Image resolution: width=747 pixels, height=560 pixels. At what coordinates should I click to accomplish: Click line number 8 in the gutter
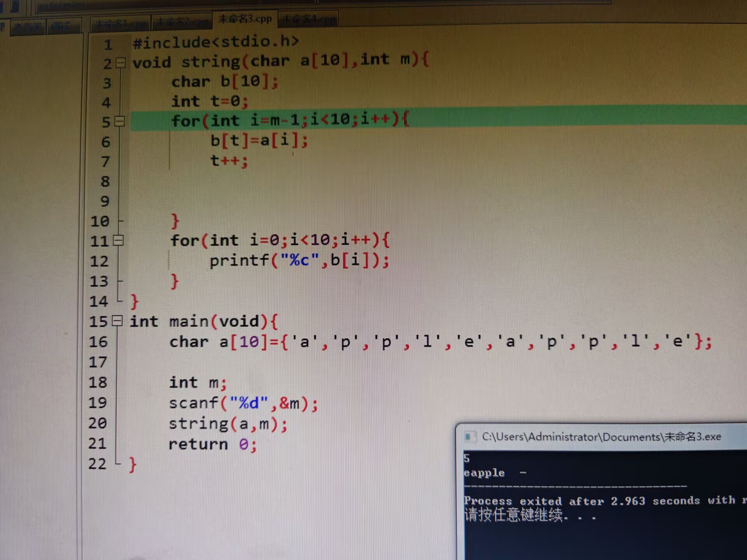(x=105, y=182)
